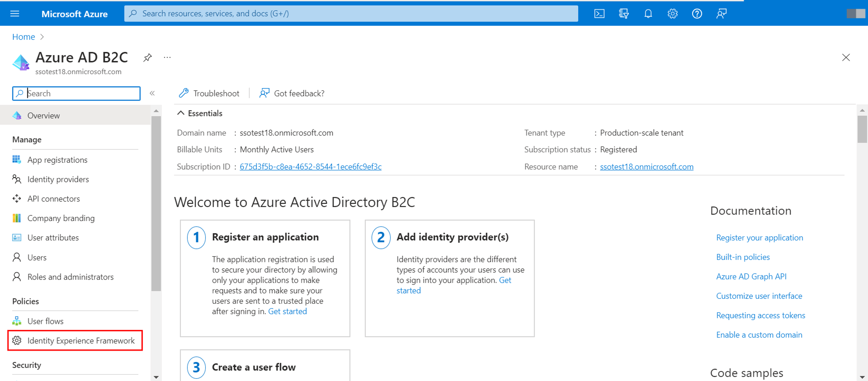Viewport: 868px width, 381px height.
Task: Open the top bar Feedback icon
Action: click(722, 14)
